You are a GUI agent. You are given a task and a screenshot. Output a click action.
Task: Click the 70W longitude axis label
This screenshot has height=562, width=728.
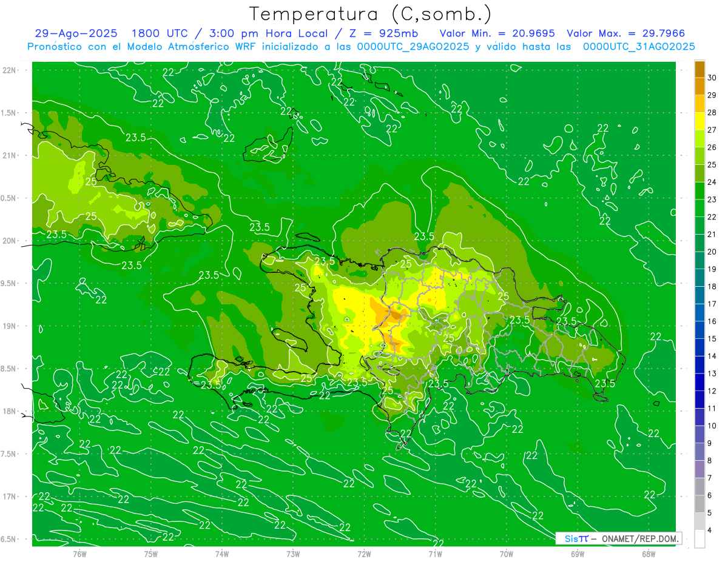coord(507,554)
